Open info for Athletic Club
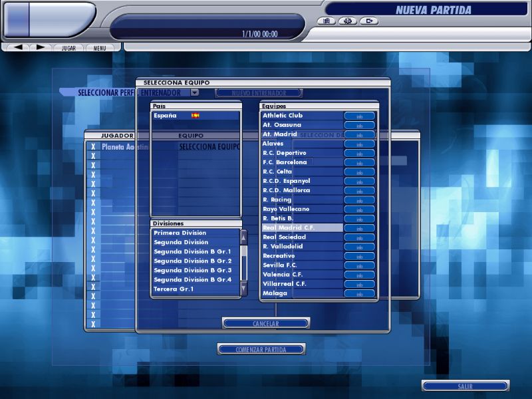 pyautogui.click(x=360, y=115)
